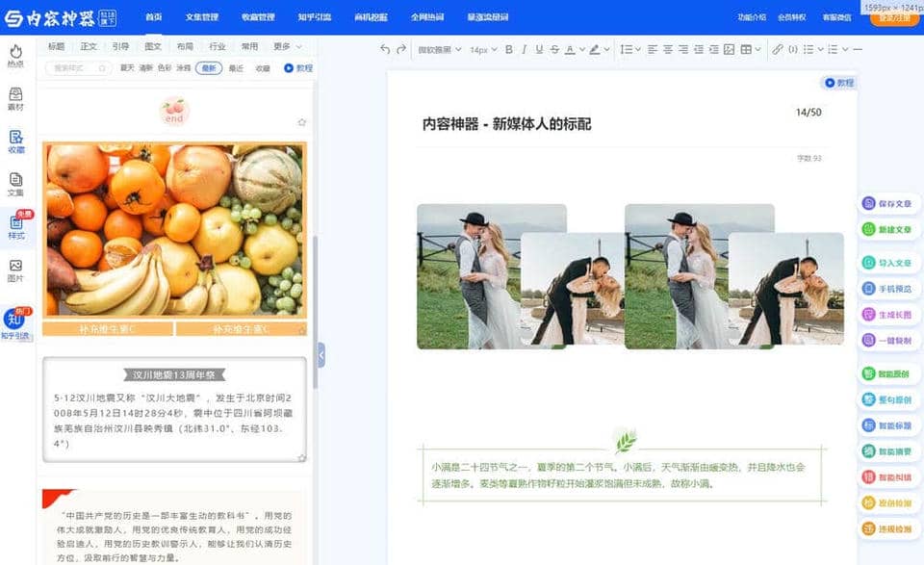The width and height of the screenshot is (924, 565).
Task: Toggle italic formatting
Action: [525, 49]
